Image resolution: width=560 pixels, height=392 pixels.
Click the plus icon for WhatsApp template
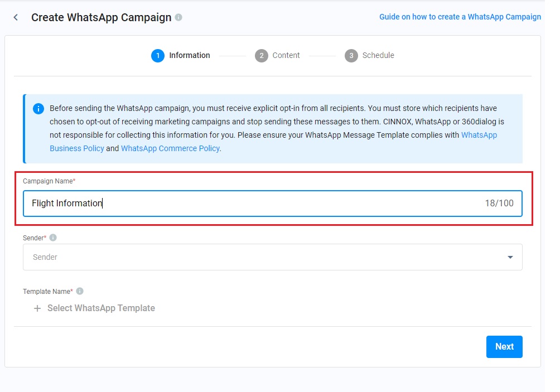(x=37, y=308)
